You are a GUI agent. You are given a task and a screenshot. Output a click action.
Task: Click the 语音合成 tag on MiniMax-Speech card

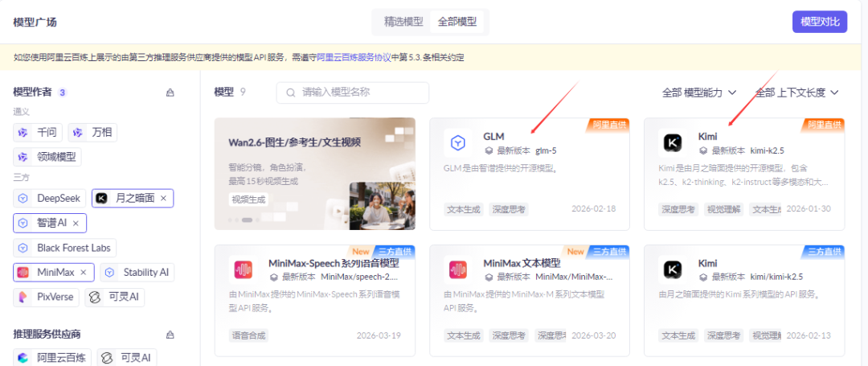point(248,335)
